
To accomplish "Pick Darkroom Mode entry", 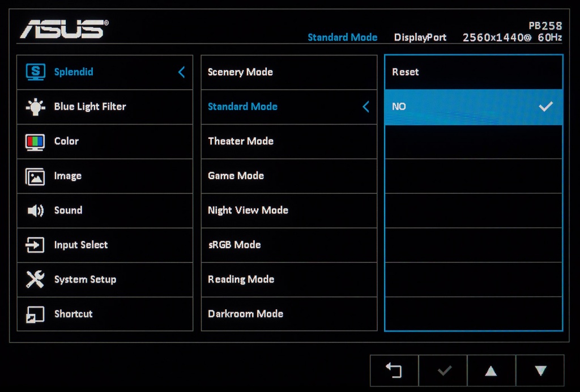I will click(245, 314).
